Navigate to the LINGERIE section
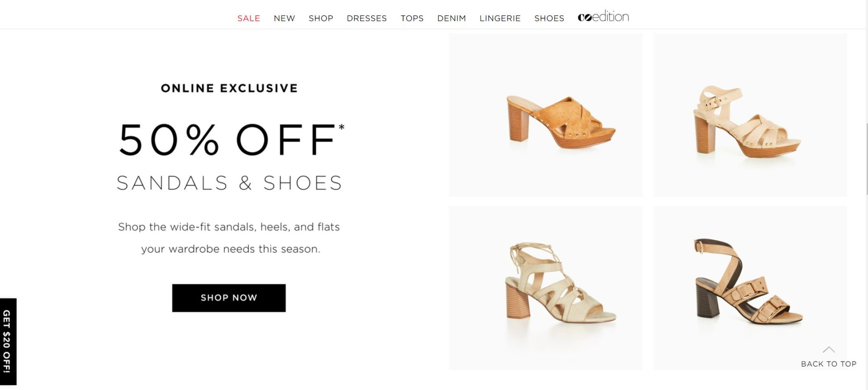Image resolution: width=868 pixels, height=390 pixels. 500,18
